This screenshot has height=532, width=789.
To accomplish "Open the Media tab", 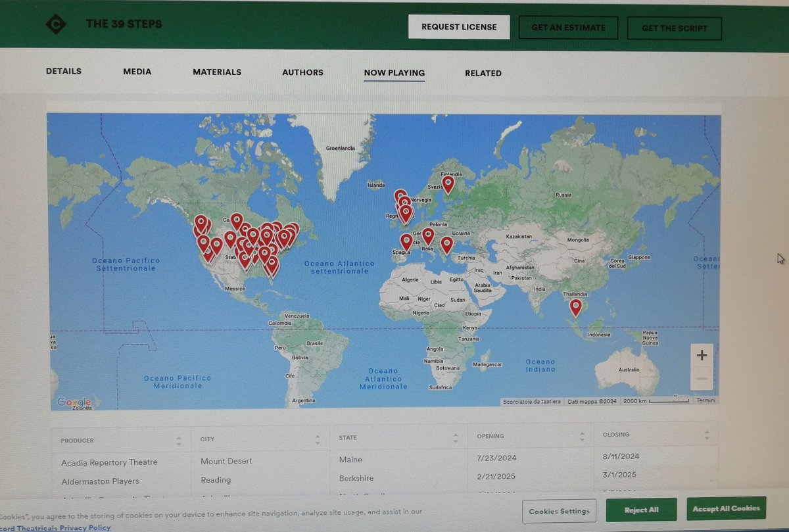I will (137, 72).
